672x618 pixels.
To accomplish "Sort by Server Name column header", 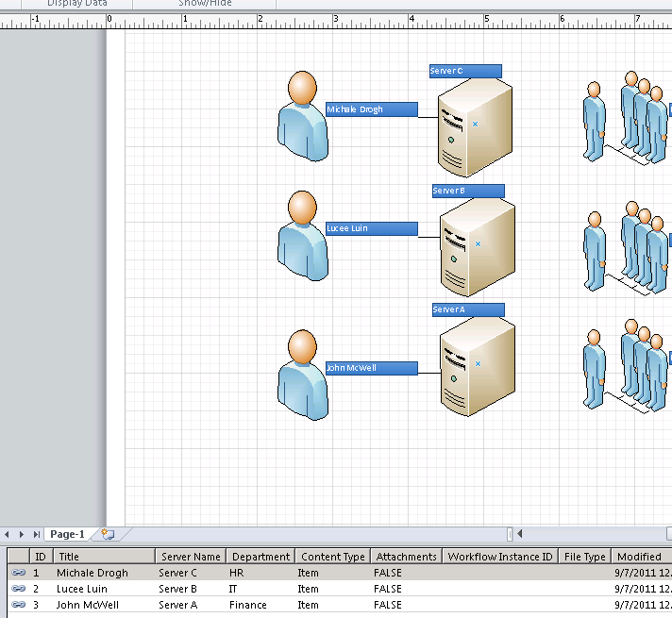I will click(191, 557).
